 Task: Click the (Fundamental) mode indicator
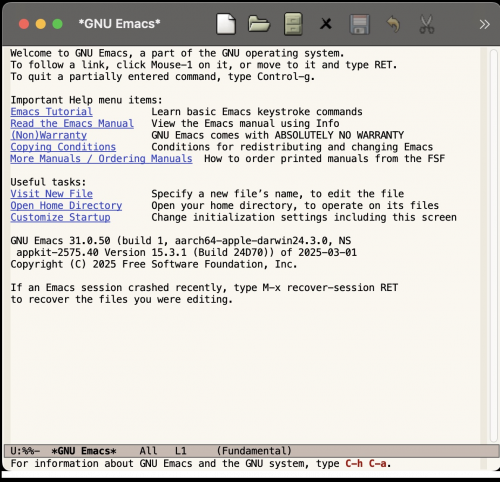click(254, 451)
